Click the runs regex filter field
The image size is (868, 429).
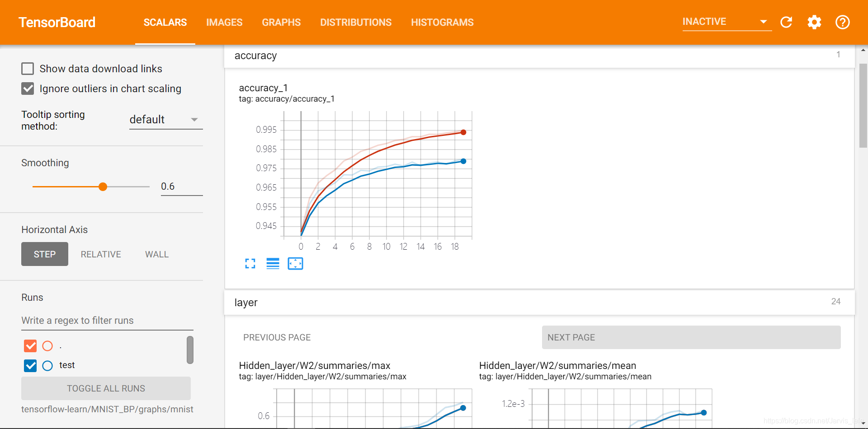(107, 321)
